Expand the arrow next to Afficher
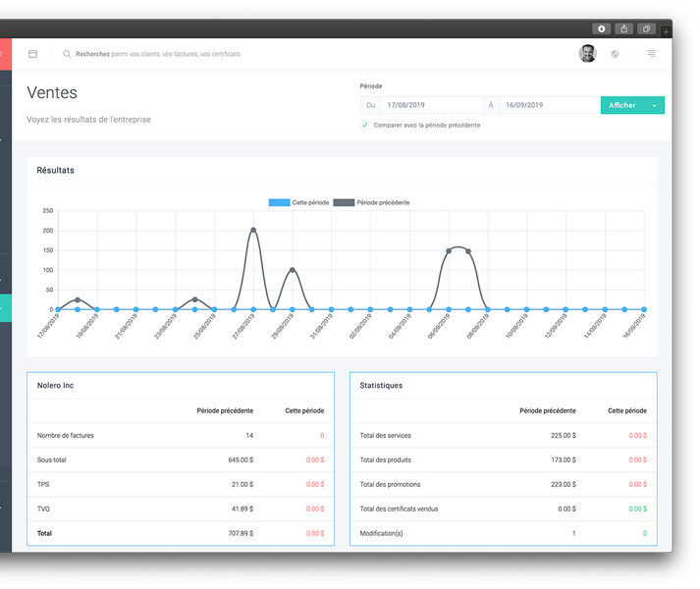Image resolution: width=700 pixels, height=589 pixels. click(655, 105)
